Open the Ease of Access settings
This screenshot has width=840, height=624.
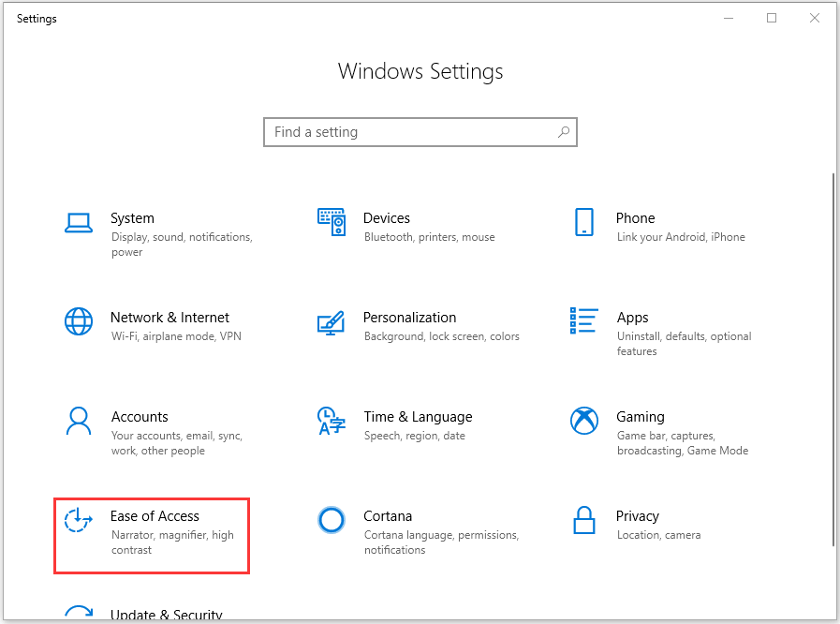tap(151, 527)
